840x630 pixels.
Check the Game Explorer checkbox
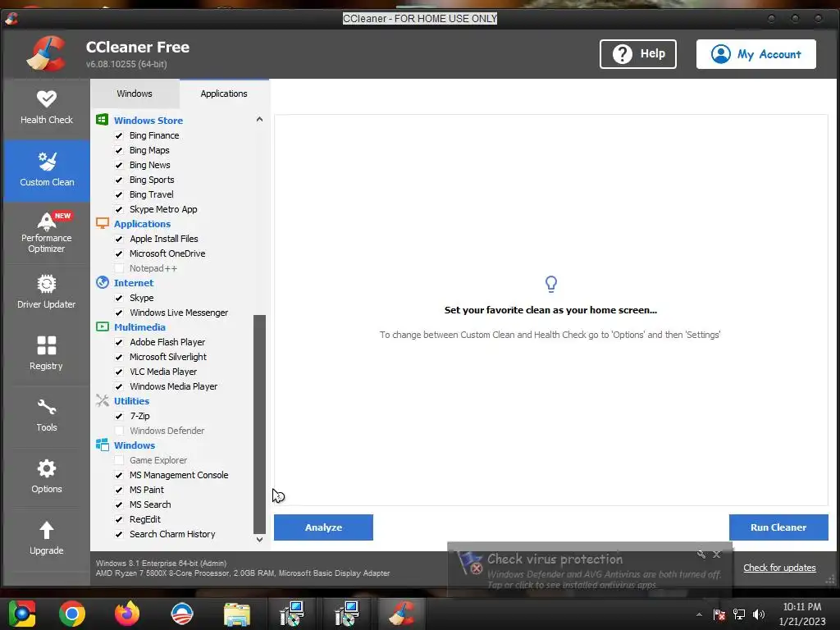pyautogui.click(x=119, y=460)
